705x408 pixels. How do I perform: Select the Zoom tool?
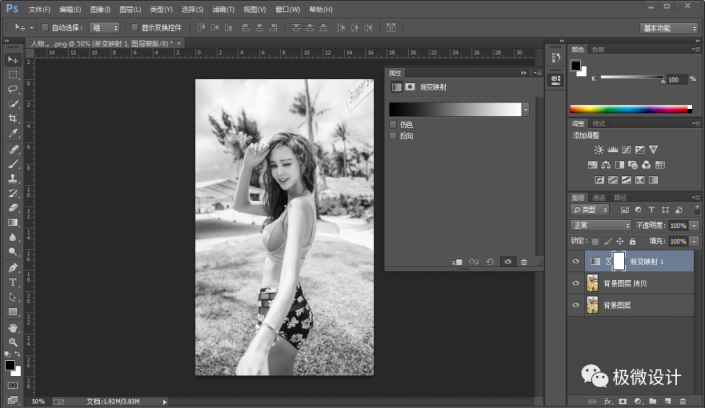(x=13, y=342)
